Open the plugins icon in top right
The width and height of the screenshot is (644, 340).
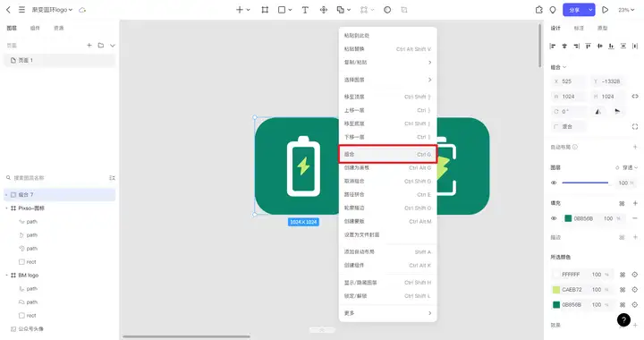pyautogui.click(x=538, y=10)
